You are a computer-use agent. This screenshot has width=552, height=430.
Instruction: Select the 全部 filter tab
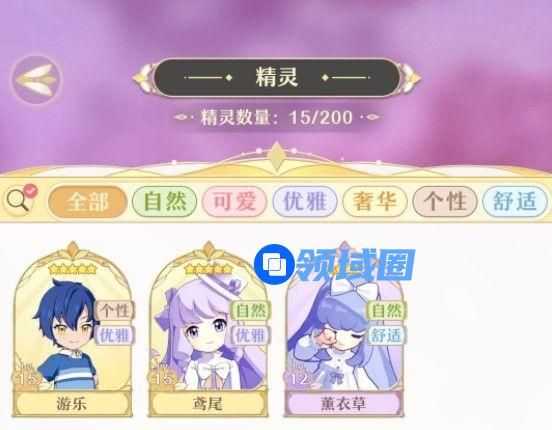click(87, 202)
